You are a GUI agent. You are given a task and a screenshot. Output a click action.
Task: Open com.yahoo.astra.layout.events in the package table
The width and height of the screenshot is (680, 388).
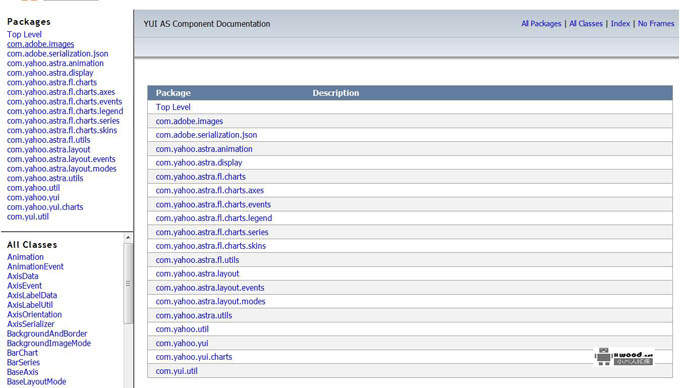tap(210, 288)
